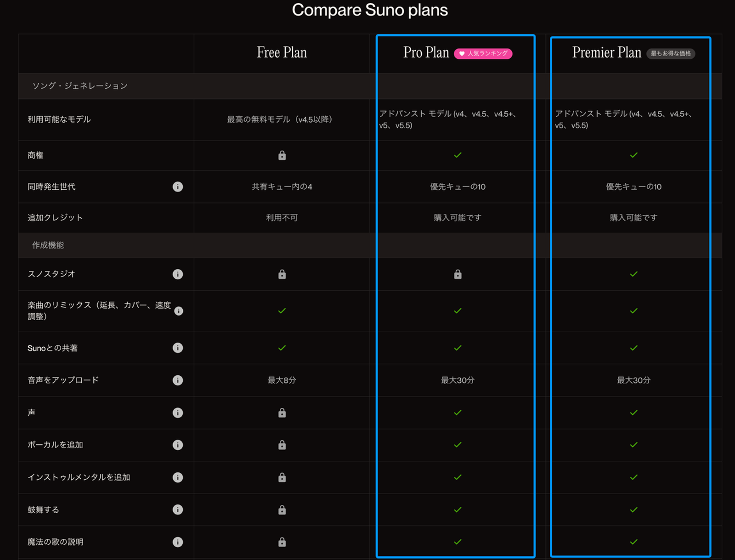Screen dimensions: 735x560
Task: Click Free Plan checkmark for Sunoとの共著
Action: point(282,348)
